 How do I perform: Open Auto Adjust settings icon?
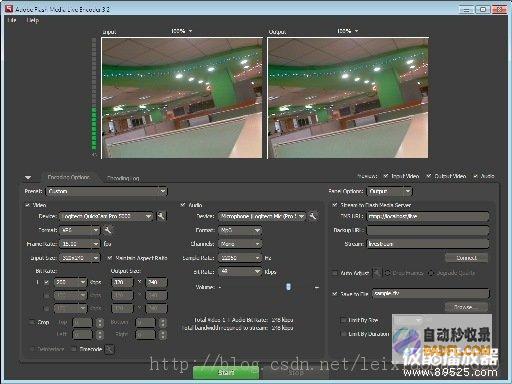coord(376,273)
